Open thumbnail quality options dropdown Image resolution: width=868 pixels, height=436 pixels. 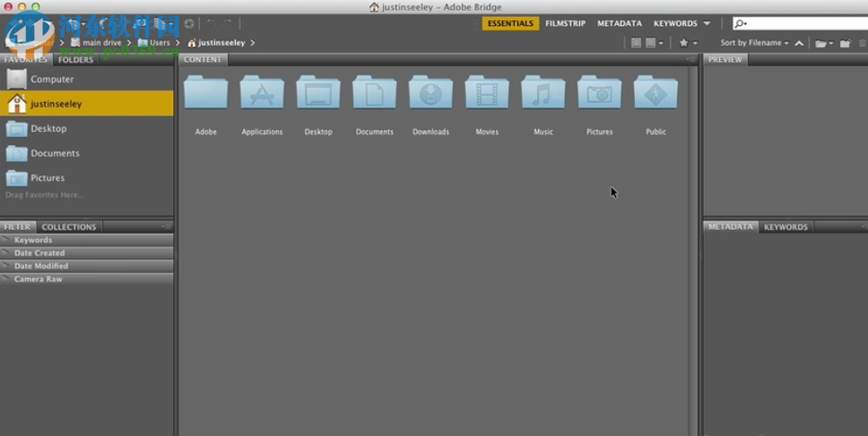coord(655,43)
